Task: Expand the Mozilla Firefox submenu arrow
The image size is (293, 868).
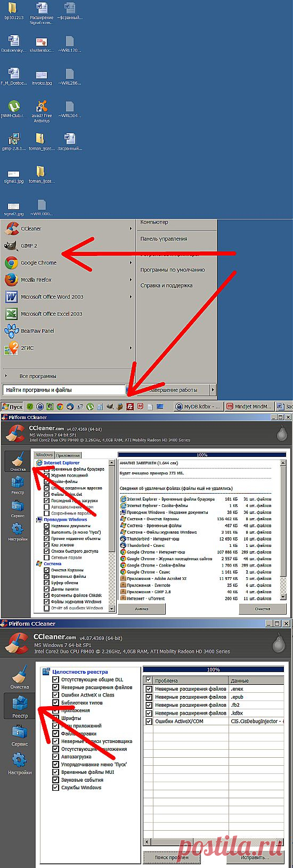Action: [x=131, y=280]
